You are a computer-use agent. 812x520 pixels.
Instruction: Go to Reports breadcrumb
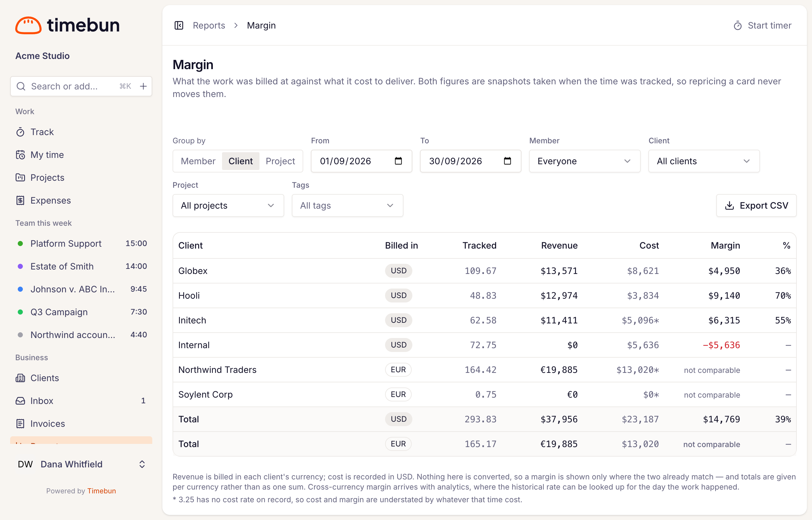click(209, 25)
